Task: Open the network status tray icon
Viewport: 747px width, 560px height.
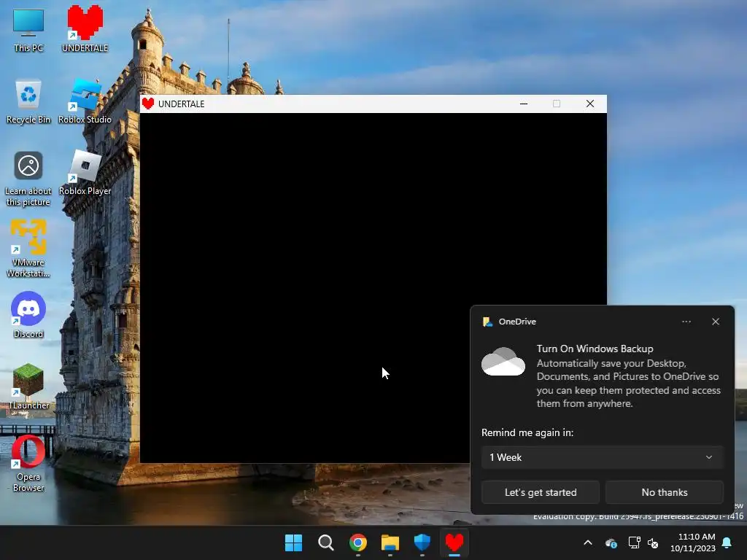Action: pyautogui.click(x=634, y=542)
